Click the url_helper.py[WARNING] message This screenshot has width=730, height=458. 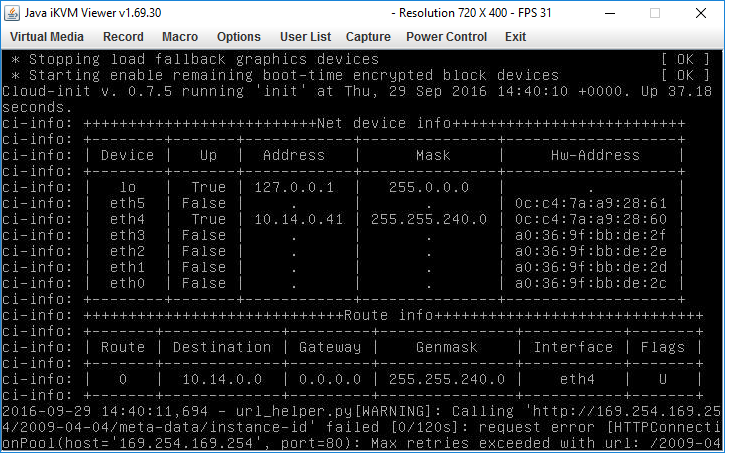coord(361,427)
